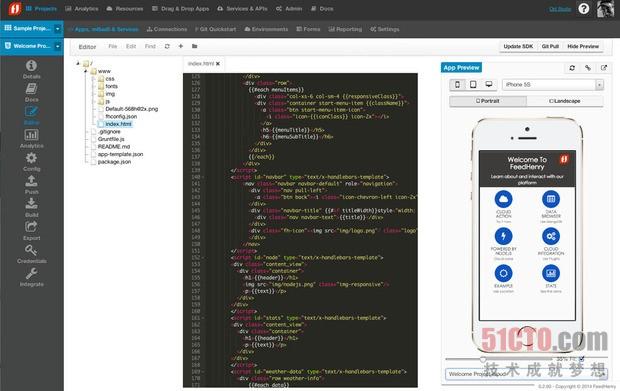Open Credentials key icon in sidebar

(x=32, y=254)
